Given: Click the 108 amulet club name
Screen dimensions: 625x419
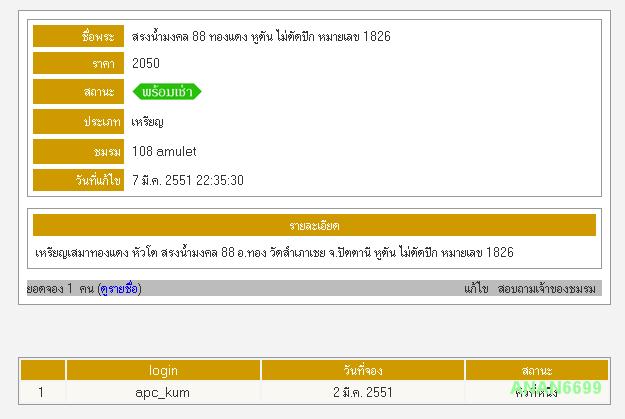Looking at the screenshot, I should tap(164, 151).
